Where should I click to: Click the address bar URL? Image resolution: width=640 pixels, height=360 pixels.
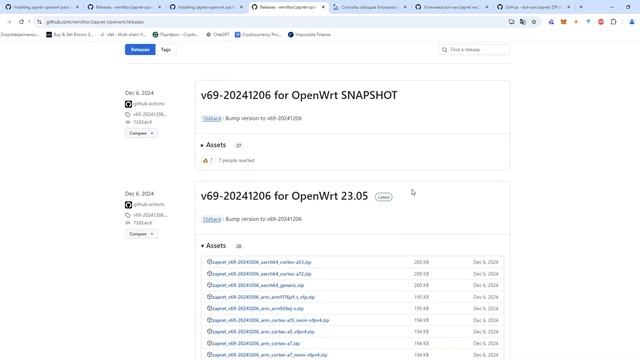[x=95, y=22]
